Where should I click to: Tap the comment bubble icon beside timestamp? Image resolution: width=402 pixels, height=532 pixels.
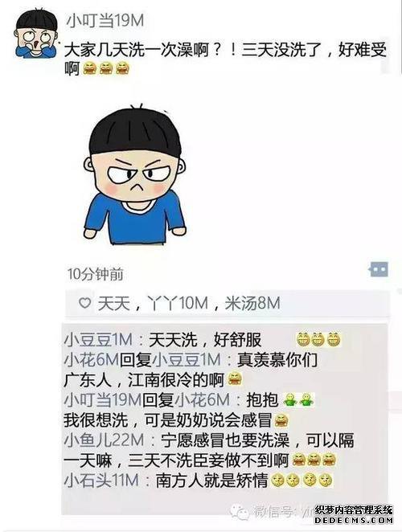click(x=379, y=270)
